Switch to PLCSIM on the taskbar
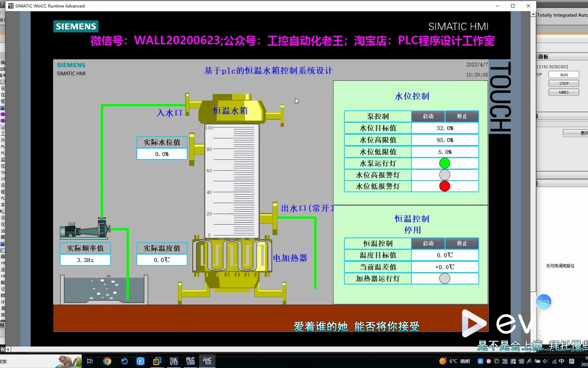 191,361
